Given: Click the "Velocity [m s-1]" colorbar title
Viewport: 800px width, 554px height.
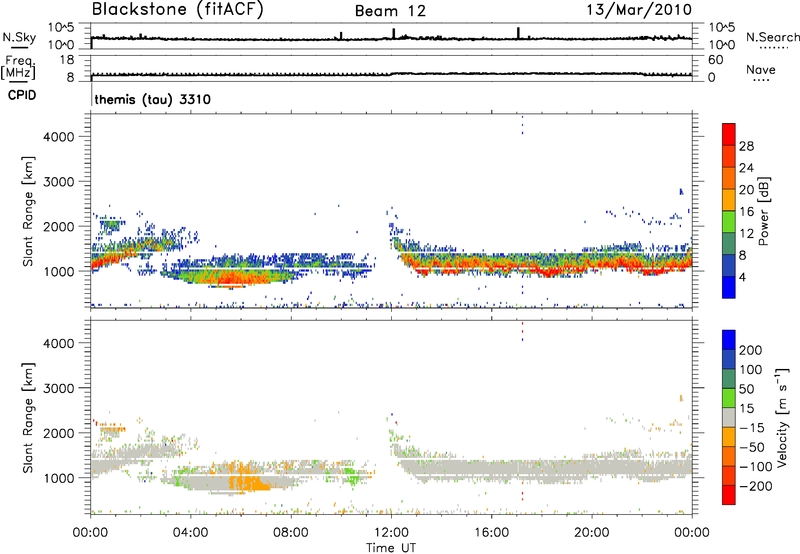Looking at the screenshot, I should click(x=782, y=418).
